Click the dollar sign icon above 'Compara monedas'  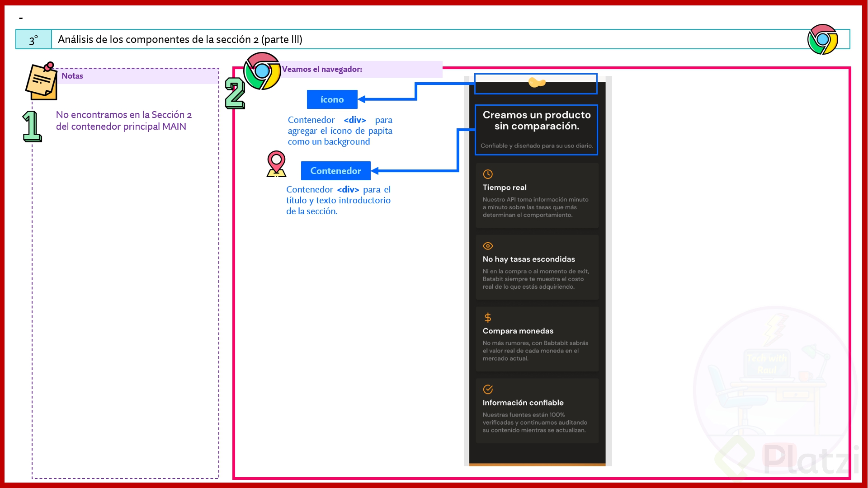pos(488,318)
